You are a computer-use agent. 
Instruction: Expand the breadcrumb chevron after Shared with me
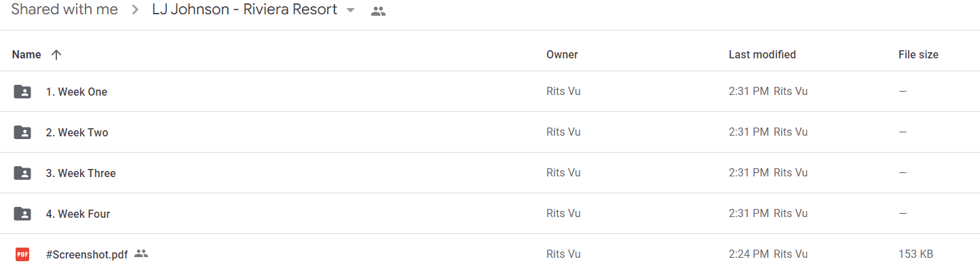[135, 10]
